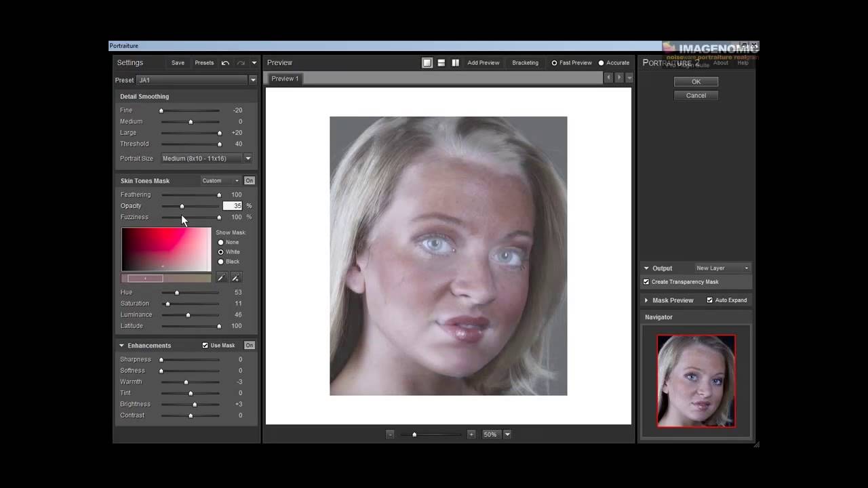
Task: Open the Presets menu
Action: click(x=204, y=63)
